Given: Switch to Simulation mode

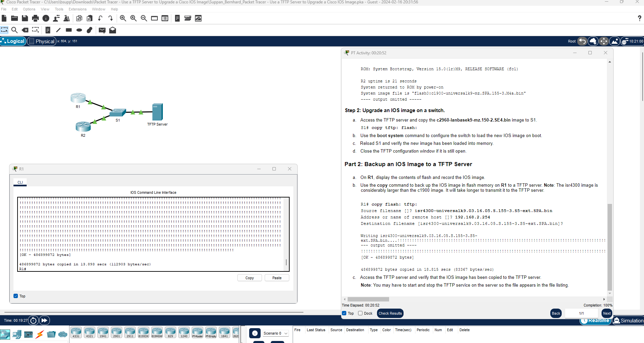Looking at the screenshot, I should coord(629,321).
